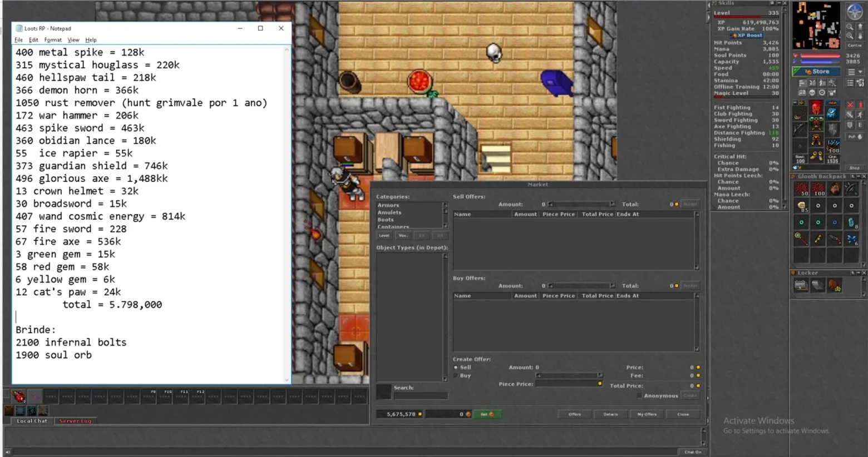Toggle the Level filter in Market
The image size is (868, 457).
[384, 235]
